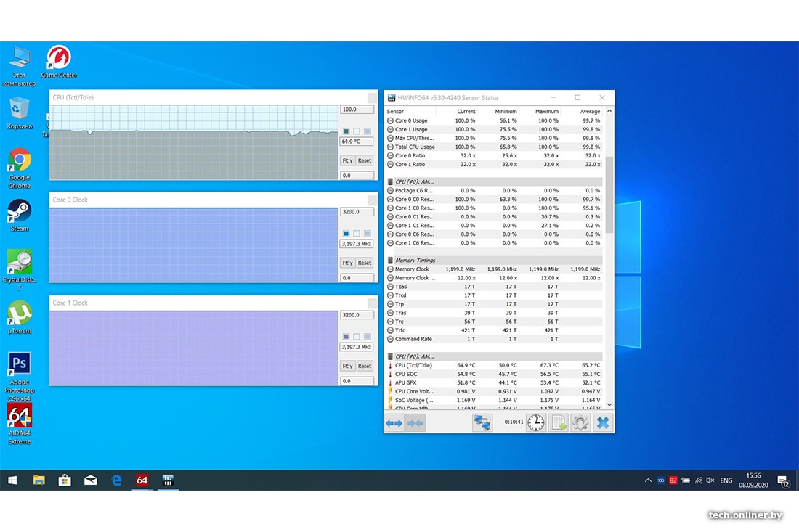
Task: Click Reset in Core 0 Clock graph
Action: (365, 263)
